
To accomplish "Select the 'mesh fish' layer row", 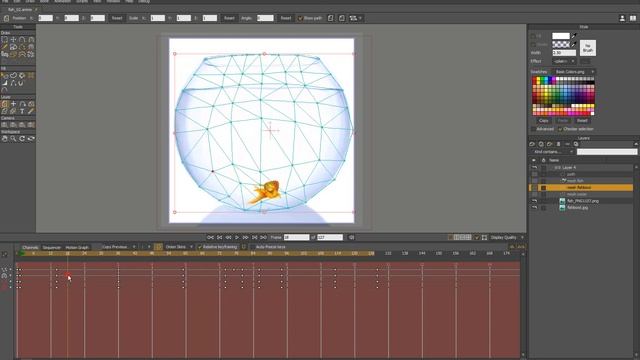I will [581, 181].
